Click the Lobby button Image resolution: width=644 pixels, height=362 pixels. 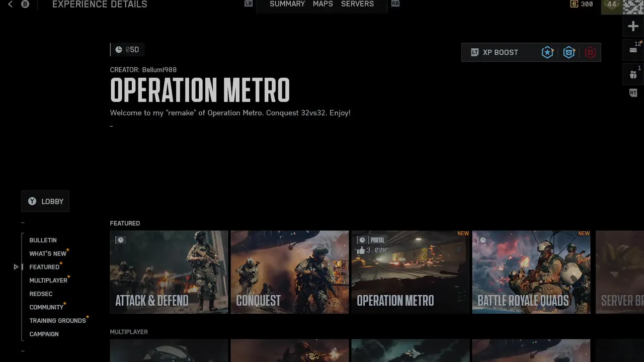[x=45, y=201]
